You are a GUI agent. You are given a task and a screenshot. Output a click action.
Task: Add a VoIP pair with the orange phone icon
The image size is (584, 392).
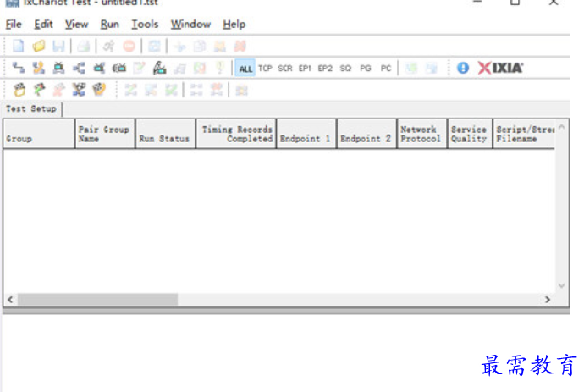tap(38, 68)
